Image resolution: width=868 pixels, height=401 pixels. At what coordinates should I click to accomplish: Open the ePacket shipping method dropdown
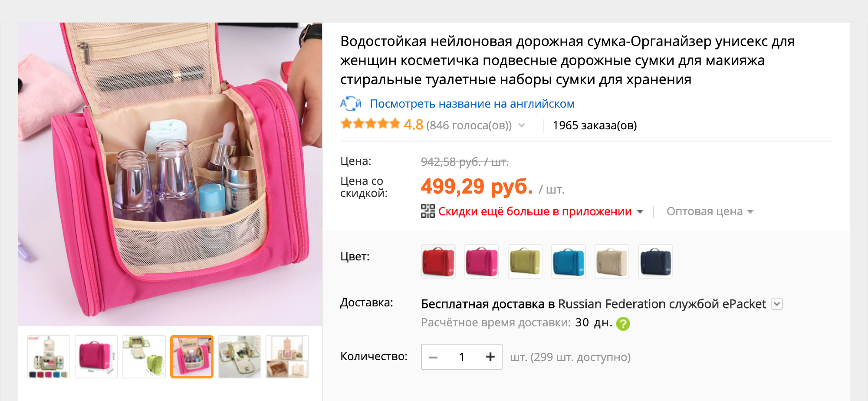click(x=777, y=304)
